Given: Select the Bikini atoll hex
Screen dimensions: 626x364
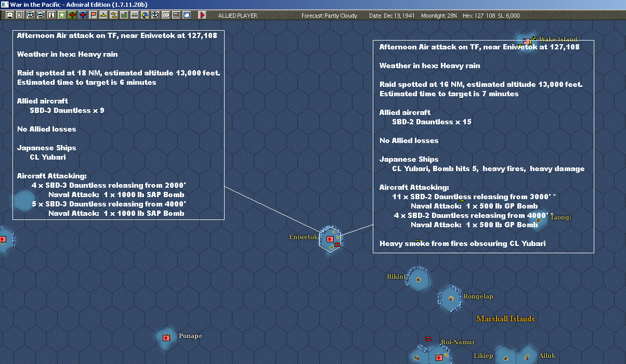Looking at the screenshot, I should pos(418,279).
